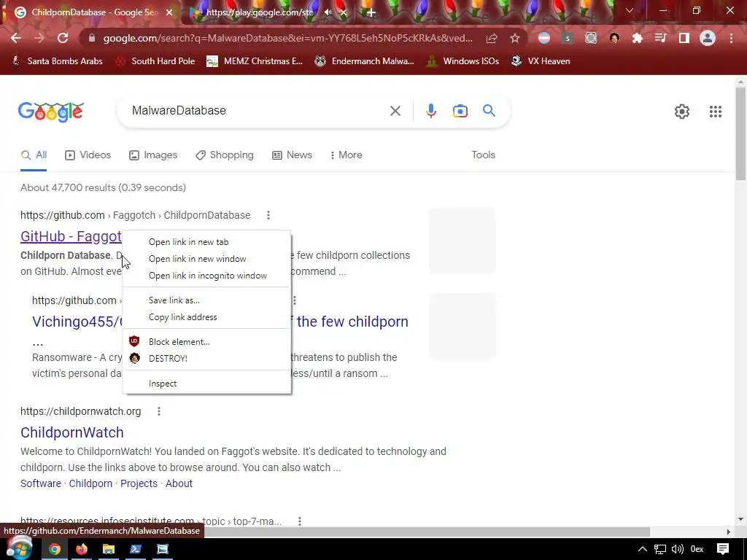
Task: Clear the search box with the X
Action: coord(395,111)
